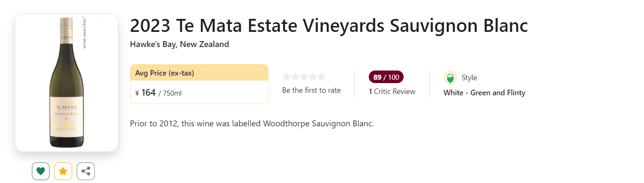This screenshot has width=644, height=183.
Task: Click the green heart favorite icon
Action: [x=41, y=171]
